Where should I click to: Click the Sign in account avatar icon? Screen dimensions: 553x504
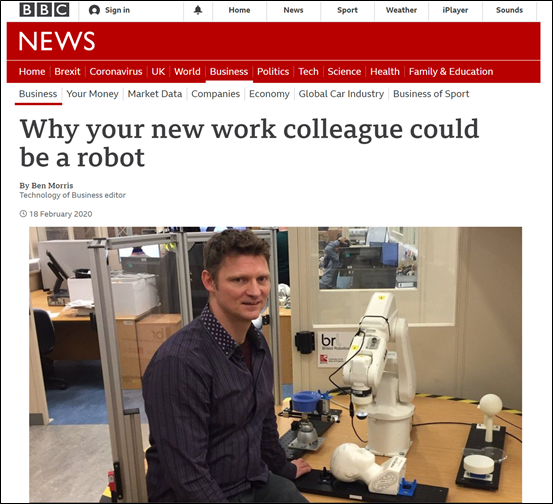[94, 10]
